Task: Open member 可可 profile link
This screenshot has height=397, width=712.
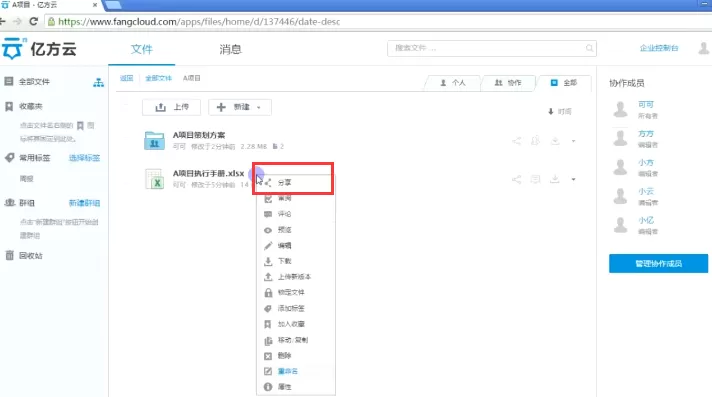Action: (646, 104)
